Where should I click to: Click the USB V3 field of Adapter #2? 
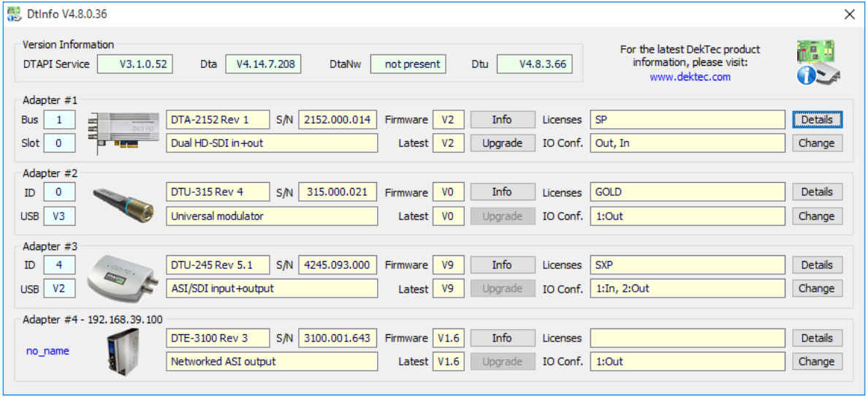pos(59,216)
